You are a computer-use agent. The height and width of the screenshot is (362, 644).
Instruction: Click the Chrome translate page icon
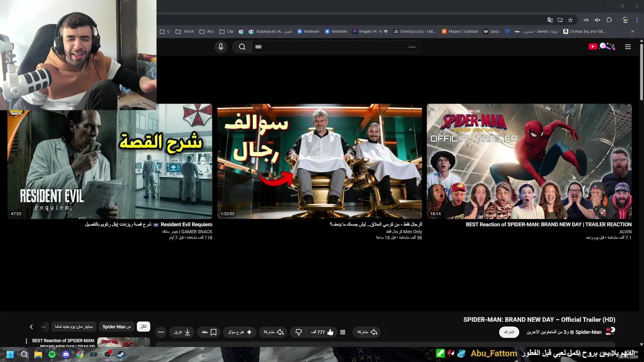coord(550,20)
